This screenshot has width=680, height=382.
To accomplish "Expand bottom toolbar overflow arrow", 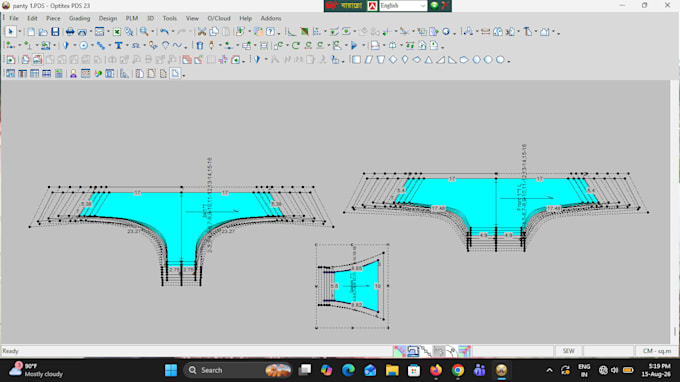I will [x=184, y=75].
